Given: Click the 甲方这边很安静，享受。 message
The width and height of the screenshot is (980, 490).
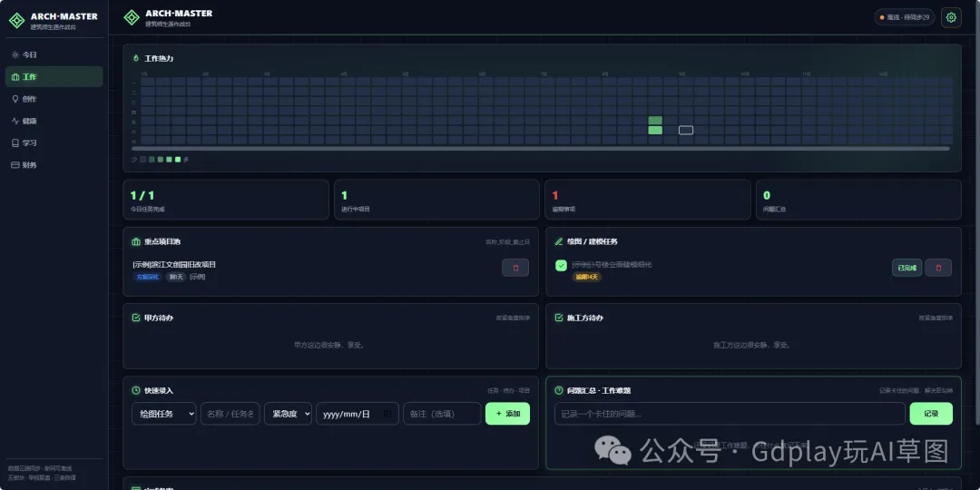Looking at the screenshot, I should click(x=329, y=345).
